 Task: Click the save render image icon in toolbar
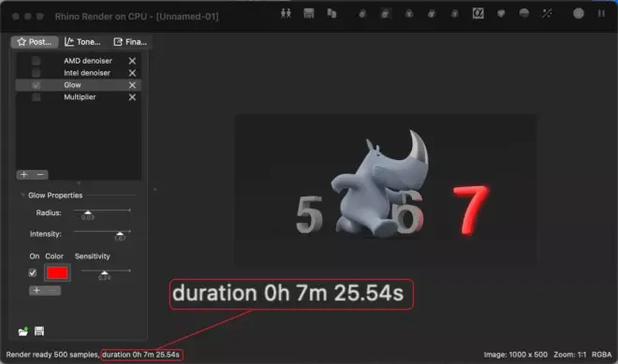click(x=309, y=13)
